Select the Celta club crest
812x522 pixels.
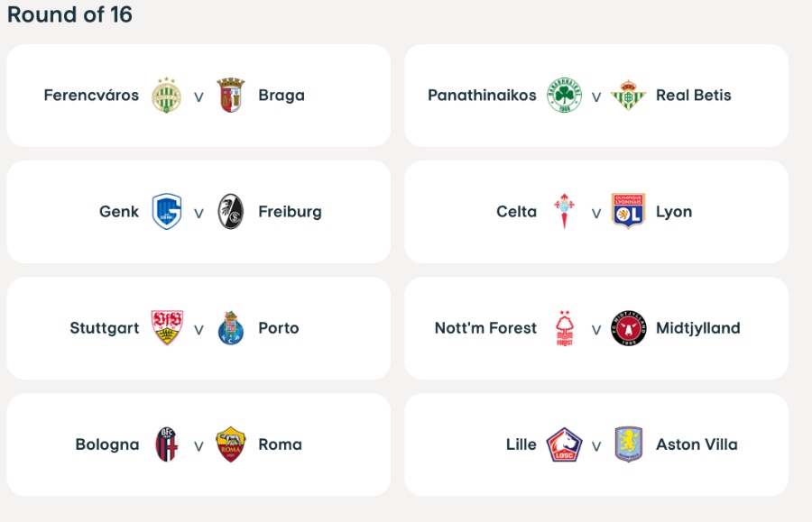[x=564, y=212]
